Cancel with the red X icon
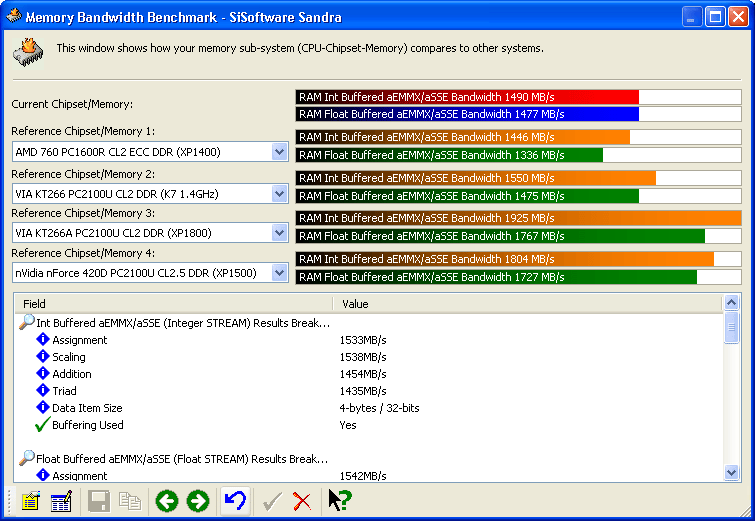The height and width of the screenshot is (521, 755). (302, 501)
